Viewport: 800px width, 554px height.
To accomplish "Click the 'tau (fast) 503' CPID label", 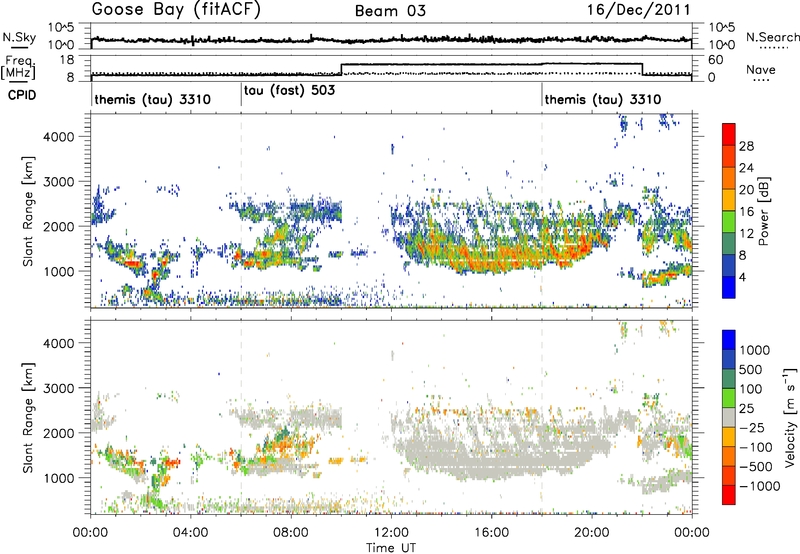I will pyautogui.click(x=289, y=91).
